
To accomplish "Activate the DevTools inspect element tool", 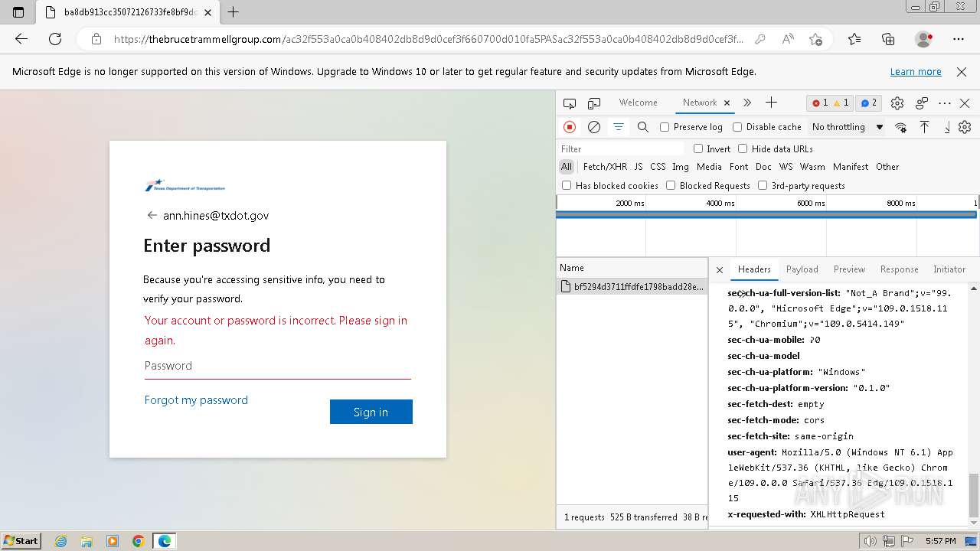I will (x=570, y=103).
